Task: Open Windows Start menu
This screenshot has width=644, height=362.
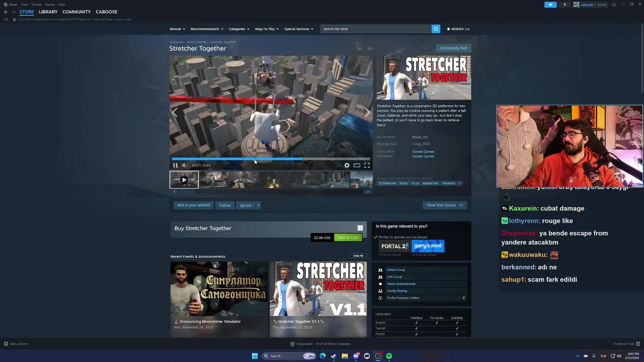Action: tap(255, 356)
